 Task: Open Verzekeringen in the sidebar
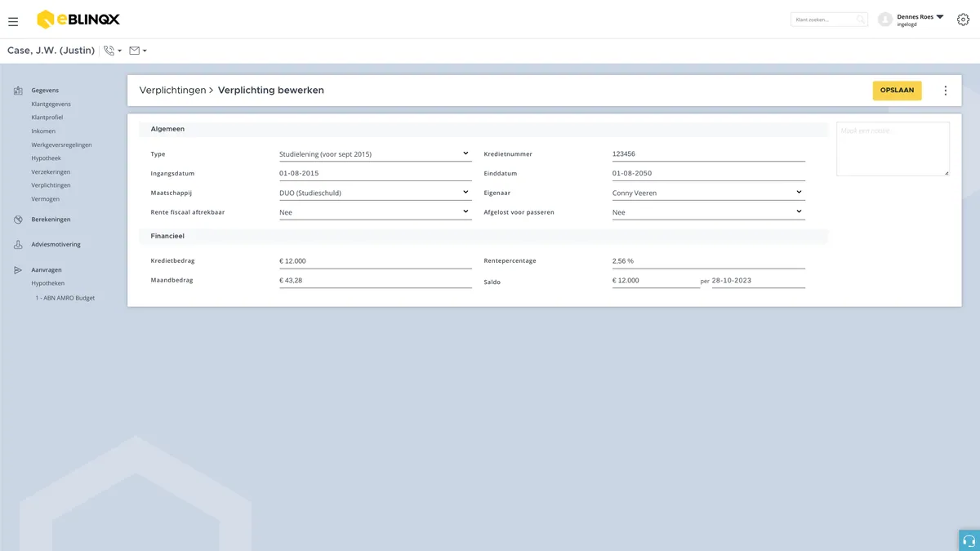tap(51, 172)
